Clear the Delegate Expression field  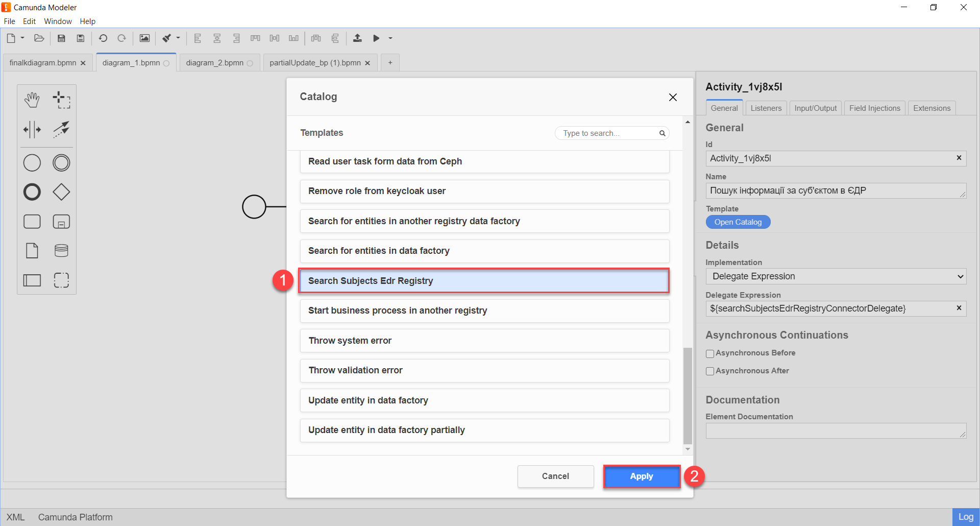(959, 308)
